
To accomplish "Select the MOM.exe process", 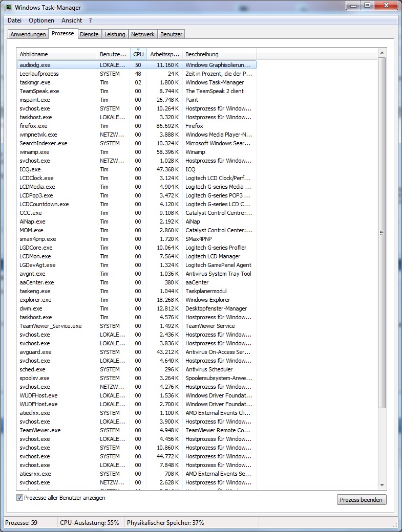I will click(137, 230).
